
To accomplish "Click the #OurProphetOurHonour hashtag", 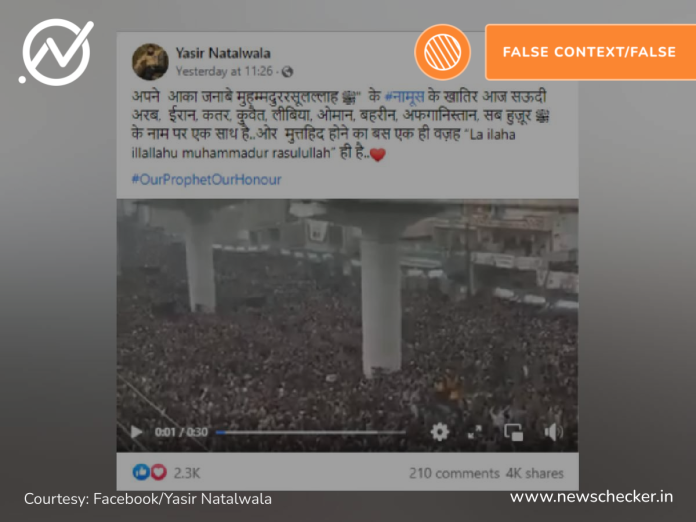I will (x=206, y=179).
